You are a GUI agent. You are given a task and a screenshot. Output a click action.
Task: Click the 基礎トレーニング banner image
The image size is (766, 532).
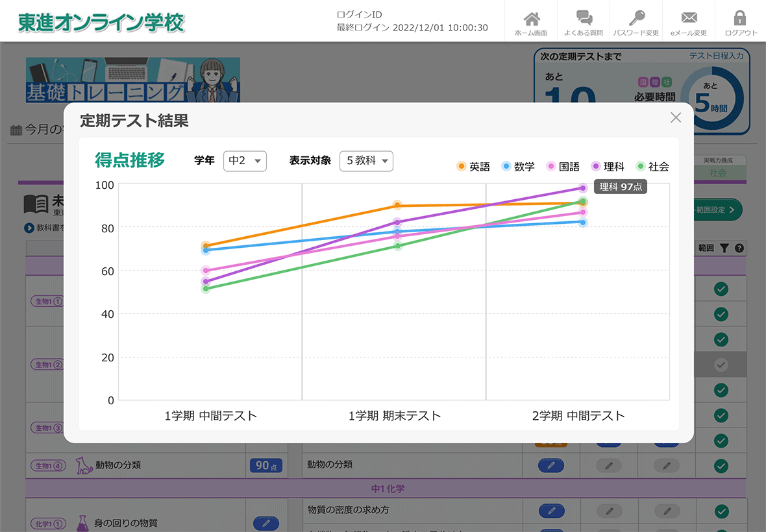[133, 80]
